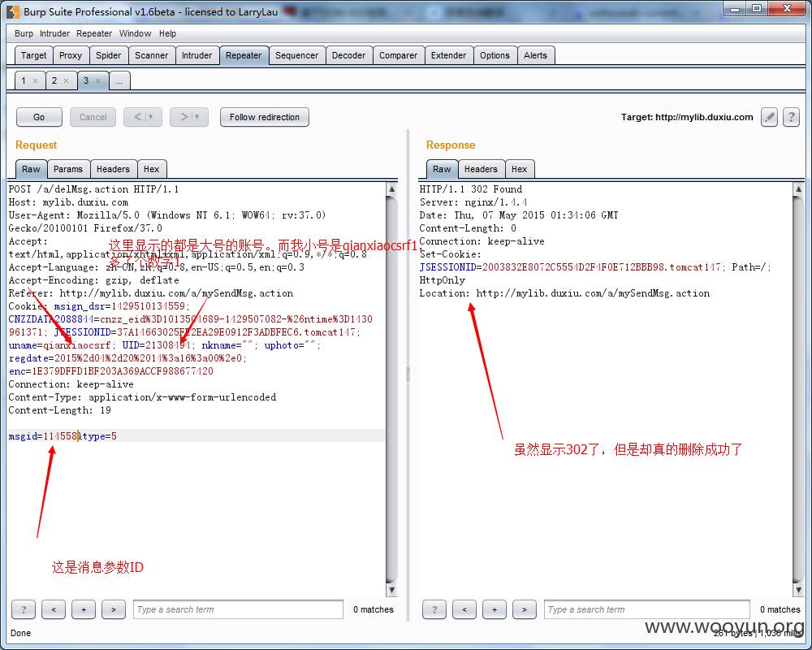Image resolution: width=812 pixels, height=650 pixels.
Task: Switch to the Intruder tool tab
Action: coord(197,55)
